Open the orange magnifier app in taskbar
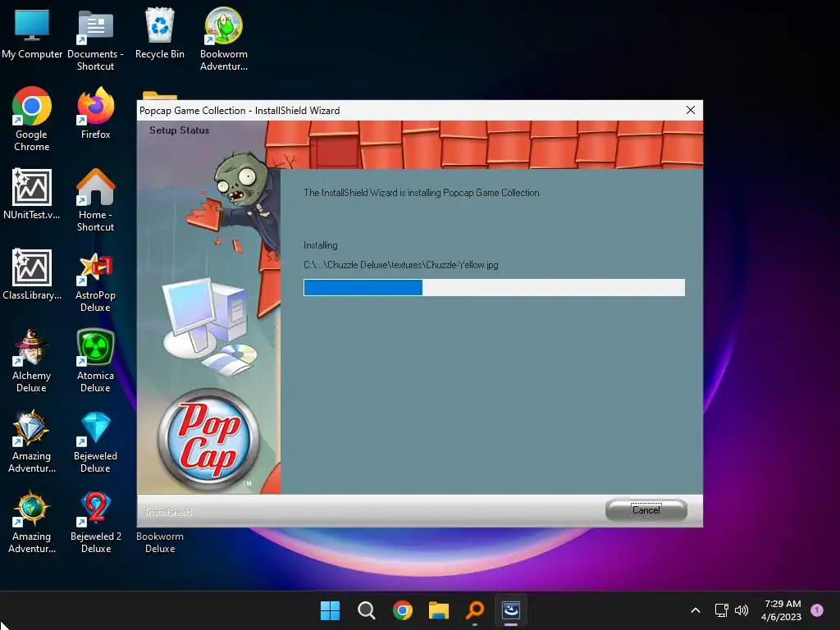Viewport: 840px width, 630px height. point(475,610)
